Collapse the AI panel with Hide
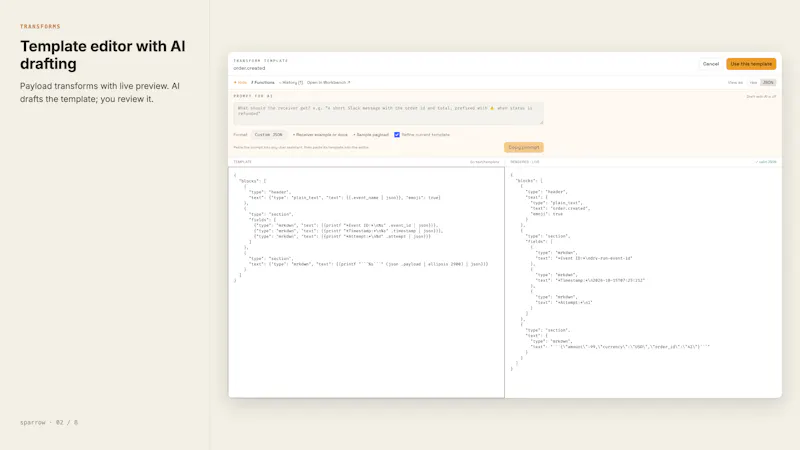Viewport: 800px width, 450px height. click(x=240, y=83)
